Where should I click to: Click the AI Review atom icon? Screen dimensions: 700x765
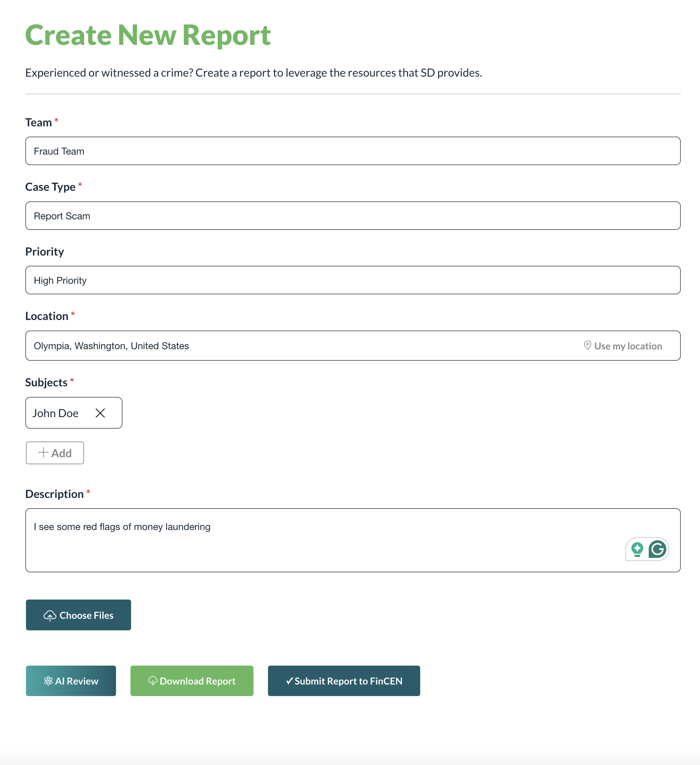tap(49, 681)
